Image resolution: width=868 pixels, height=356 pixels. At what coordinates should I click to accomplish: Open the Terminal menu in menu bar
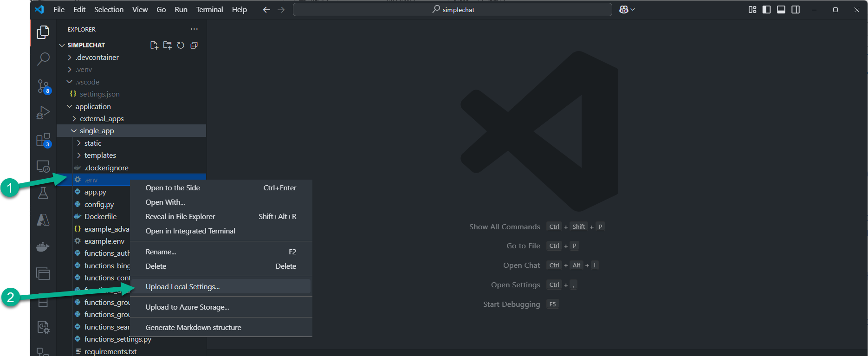[x=209, y=10]
